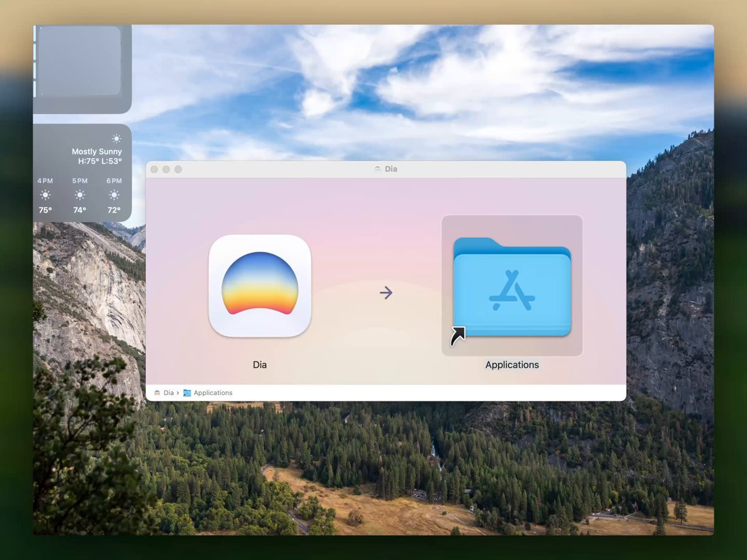Click the small Dia icon in the title bar
747x560 pixels.
(x=377, y=169)
